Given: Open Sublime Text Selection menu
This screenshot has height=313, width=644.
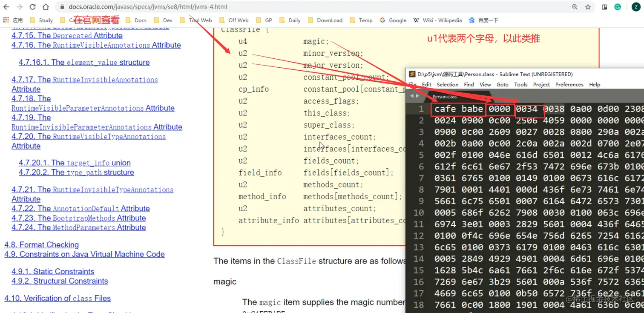Looking at the screenshot, I should (448, 84).
